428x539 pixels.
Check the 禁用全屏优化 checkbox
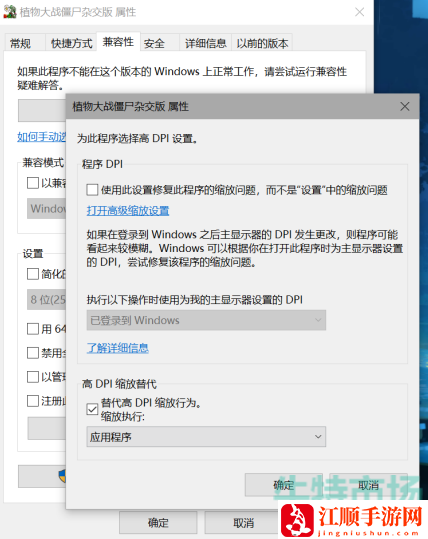(x=33, y=353)
